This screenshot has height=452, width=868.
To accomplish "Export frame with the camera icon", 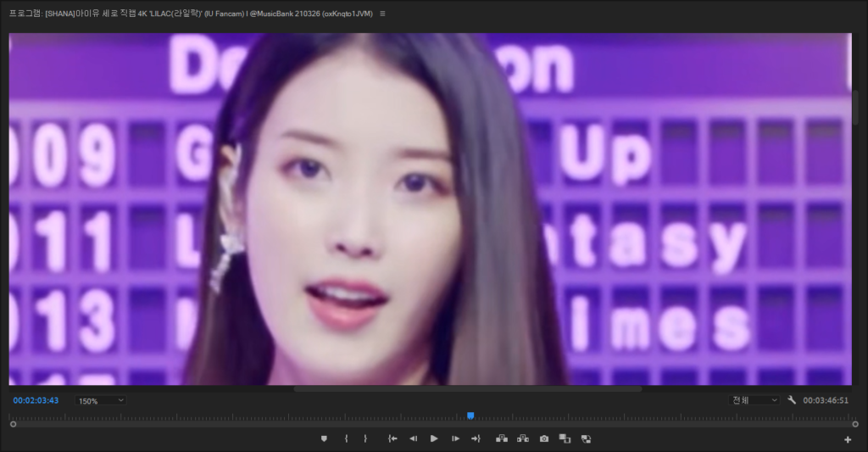I will [544, 438].
